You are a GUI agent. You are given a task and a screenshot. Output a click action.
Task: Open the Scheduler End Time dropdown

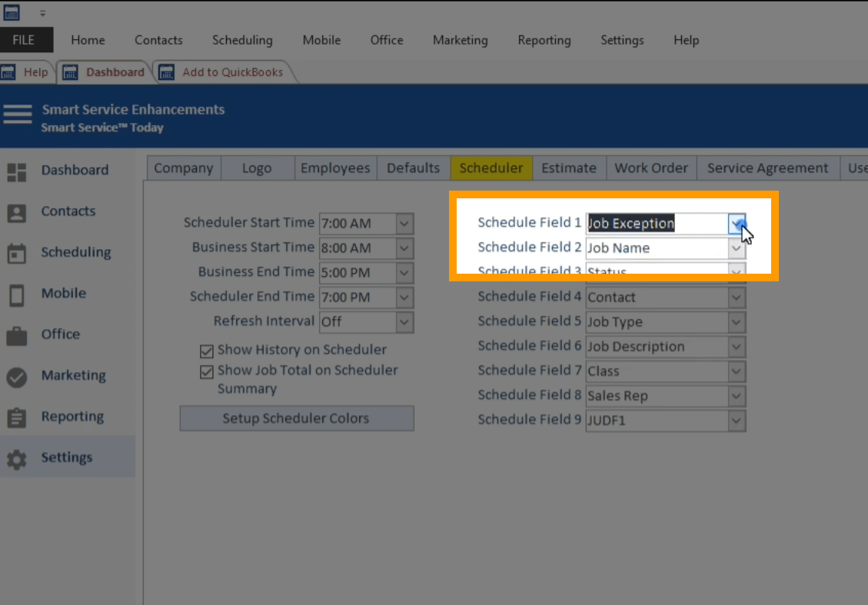(x=404, y=298)
